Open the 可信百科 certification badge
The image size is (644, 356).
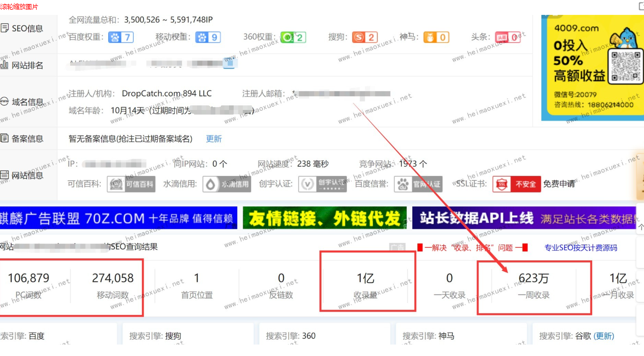(131, 184)
